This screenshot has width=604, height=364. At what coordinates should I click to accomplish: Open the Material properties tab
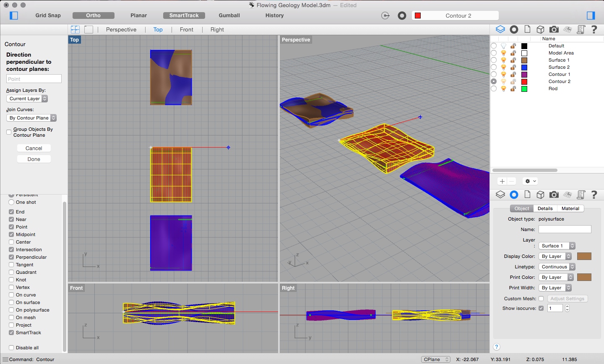[x=570, y=208]
